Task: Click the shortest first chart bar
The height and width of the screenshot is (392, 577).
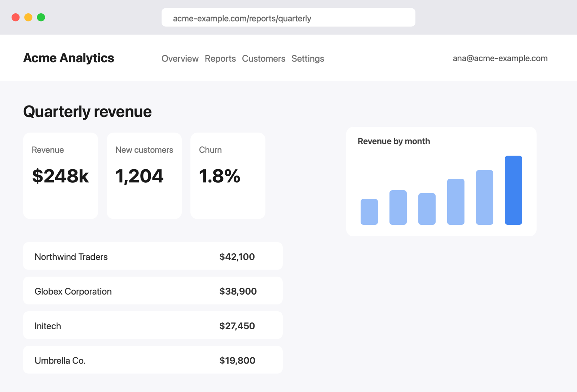Action: coord(369,212)
